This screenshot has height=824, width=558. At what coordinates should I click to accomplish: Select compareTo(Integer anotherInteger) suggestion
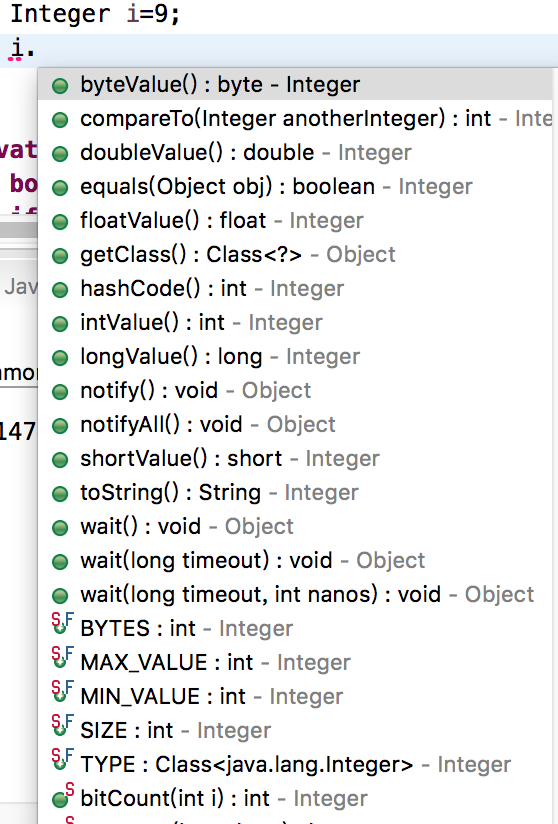[295, 119]
